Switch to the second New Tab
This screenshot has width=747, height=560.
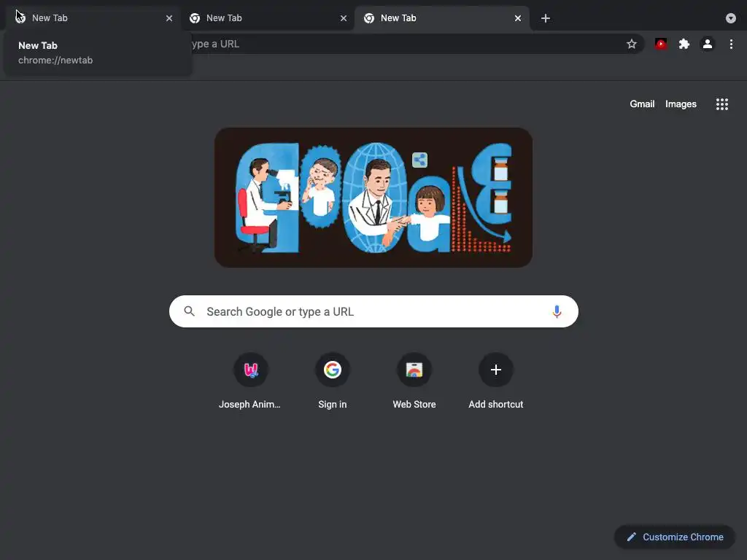tap(267, 18)
